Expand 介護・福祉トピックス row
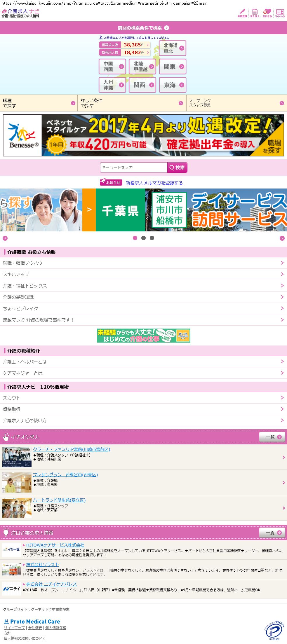The height and width of the screenshot is (644, 287). (x=143, y=286)
